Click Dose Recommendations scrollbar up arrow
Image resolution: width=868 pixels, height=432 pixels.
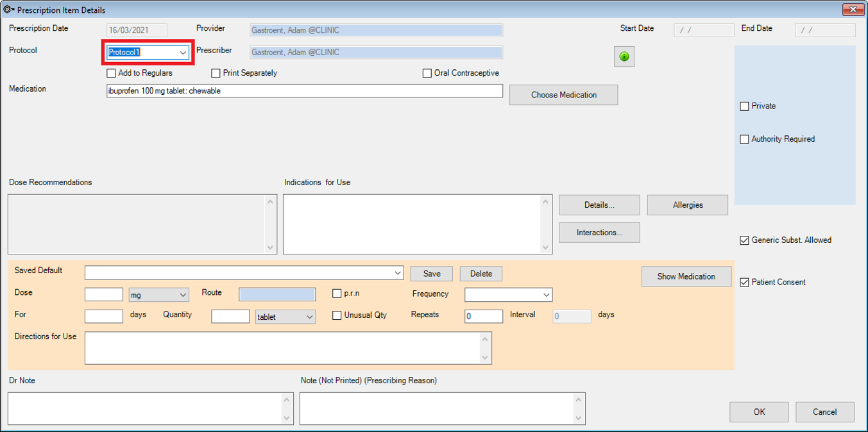pyautogui.click(x=271, y=201)
